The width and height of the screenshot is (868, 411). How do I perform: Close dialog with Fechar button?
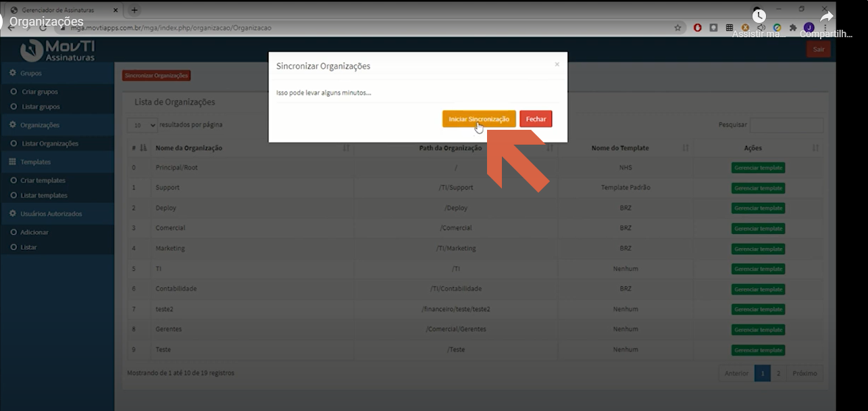(x=536, y=119)
